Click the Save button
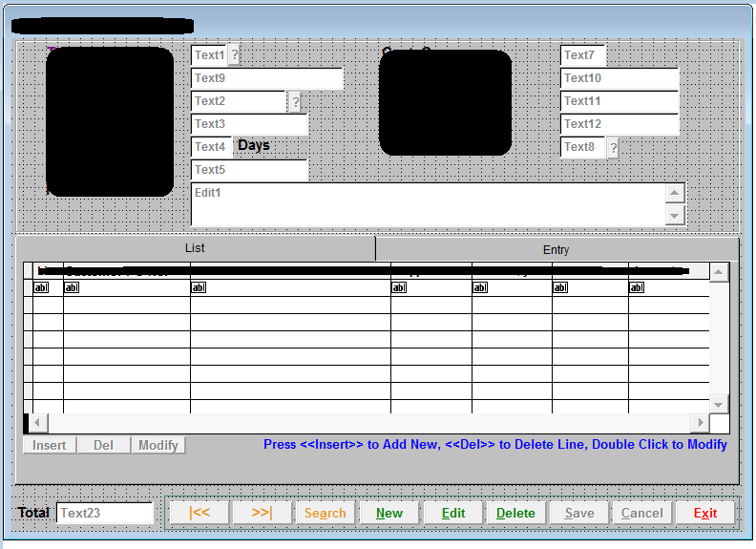Viewport: 756px width, 549px height. [x=579, y=513]
